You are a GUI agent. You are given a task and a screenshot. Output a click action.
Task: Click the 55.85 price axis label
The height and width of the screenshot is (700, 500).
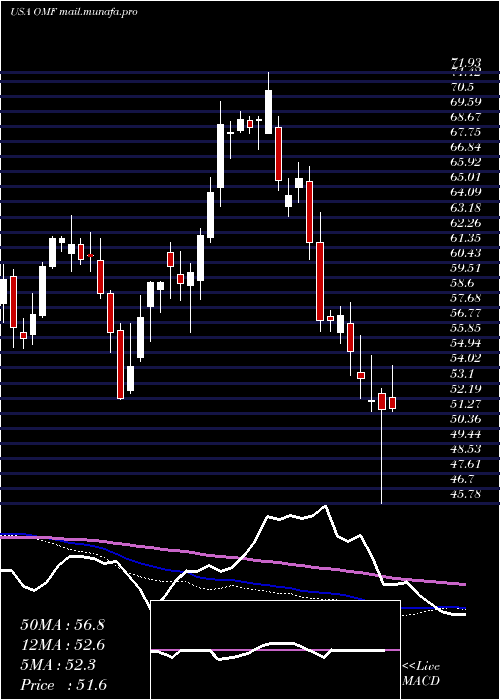tap(467, 329)
